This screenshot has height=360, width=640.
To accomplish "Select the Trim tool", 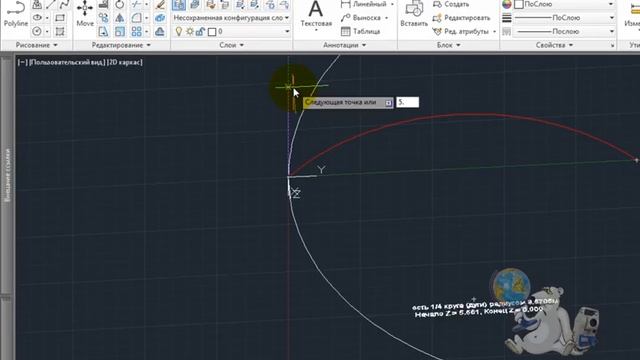I will pos(136,4).
